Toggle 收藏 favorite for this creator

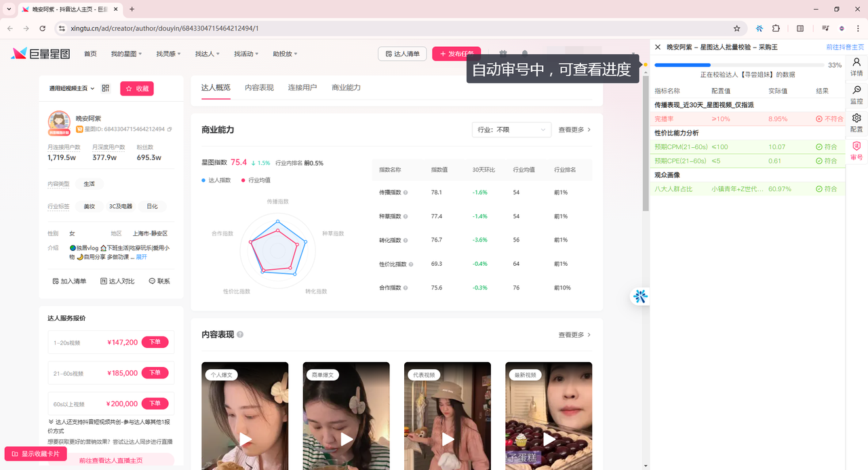tap(137, 88)
